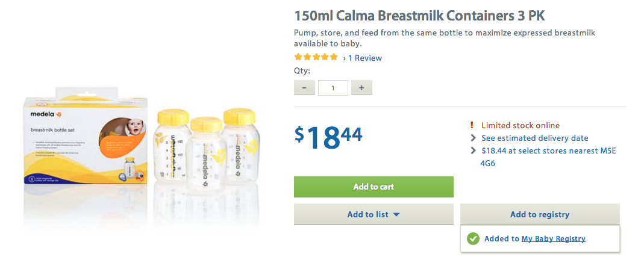Open the Add to list dropdown

point(374,214)
